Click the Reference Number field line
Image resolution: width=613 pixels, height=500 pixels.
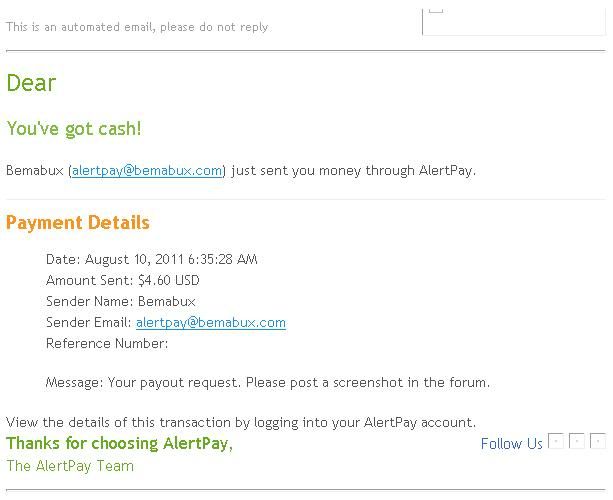click(x=107, y=344)
